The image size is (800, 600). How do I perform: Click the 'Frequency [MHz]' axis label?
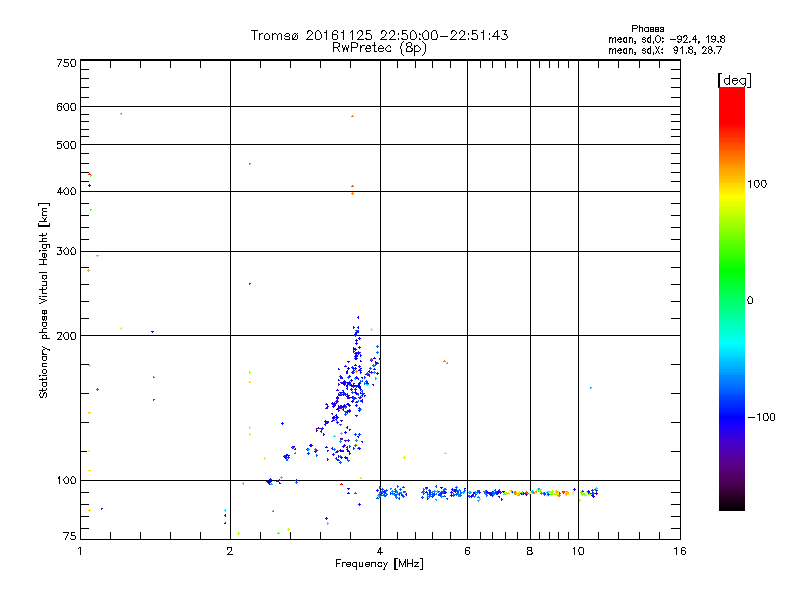(x=379, y=564)
